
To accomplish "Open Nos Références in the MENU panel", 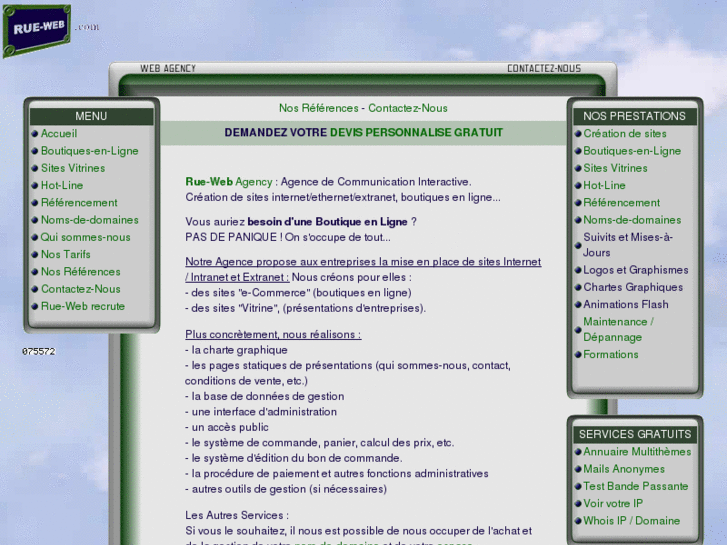I will pyautogui.click(x=81, y=271).
